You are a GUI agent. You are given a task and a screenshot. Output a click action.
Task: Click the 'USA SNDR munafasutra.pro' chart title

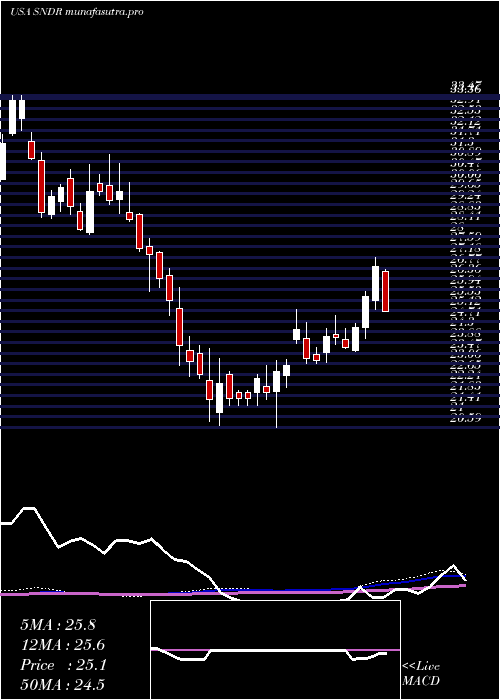(x=76, y=12)
